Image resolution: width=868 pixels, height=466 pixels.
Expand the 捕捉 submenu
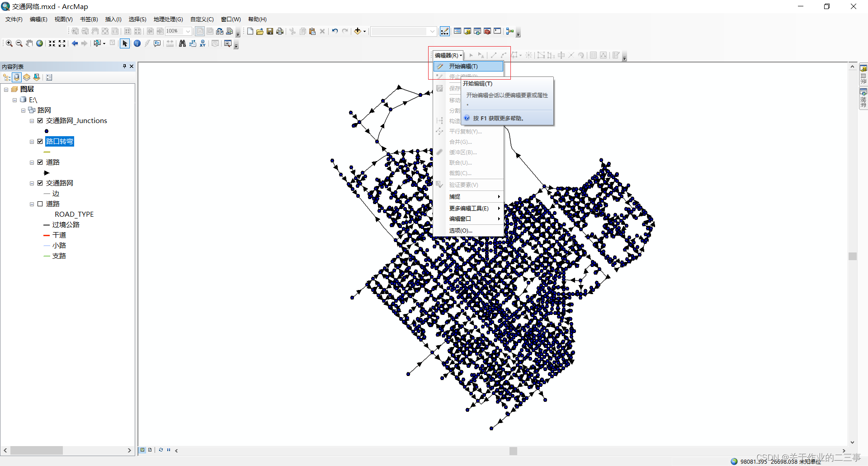(468, 196)
